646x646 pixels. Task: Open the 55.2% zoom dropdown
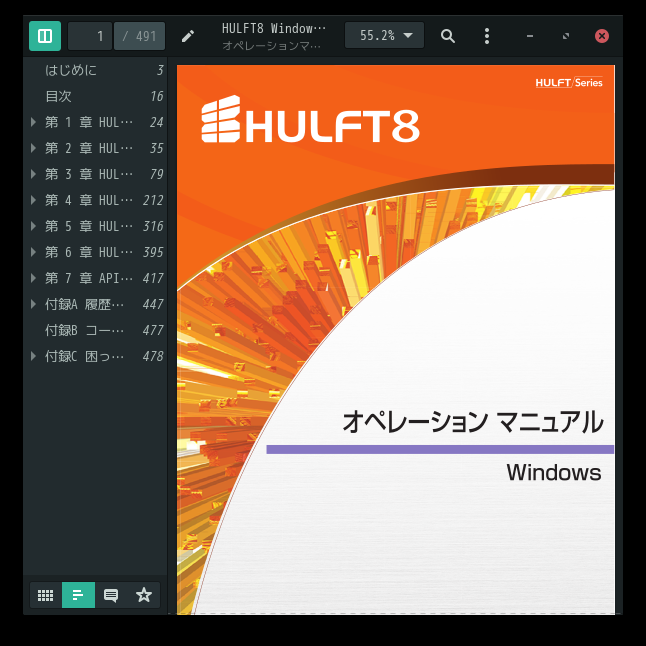pyautogui.click(x=384, y=35)
